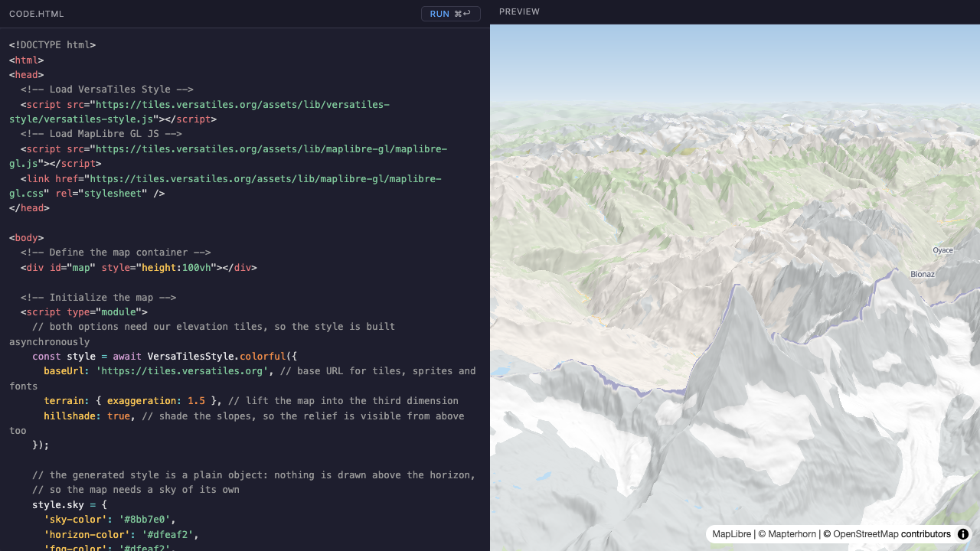This screenshot has width=980, height=551.
Task: Click the opening <body> tag
Action: click(26, 238)
